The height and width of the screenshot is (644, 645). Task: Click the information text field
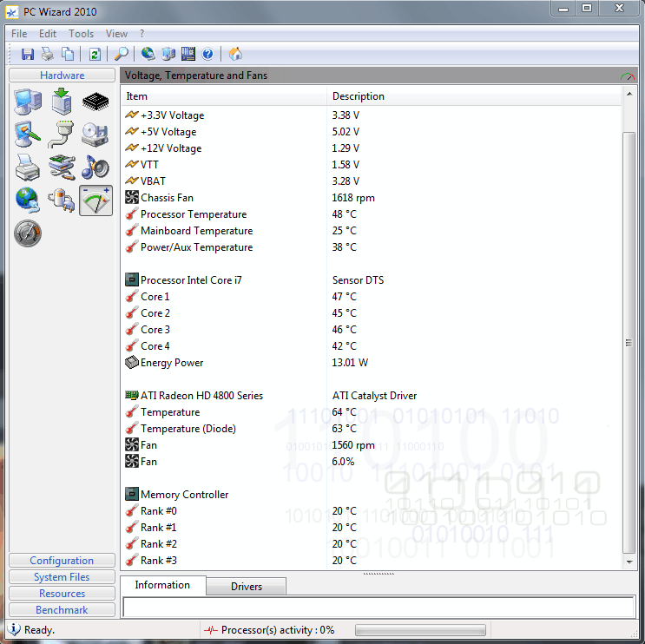tap(378, 607)
